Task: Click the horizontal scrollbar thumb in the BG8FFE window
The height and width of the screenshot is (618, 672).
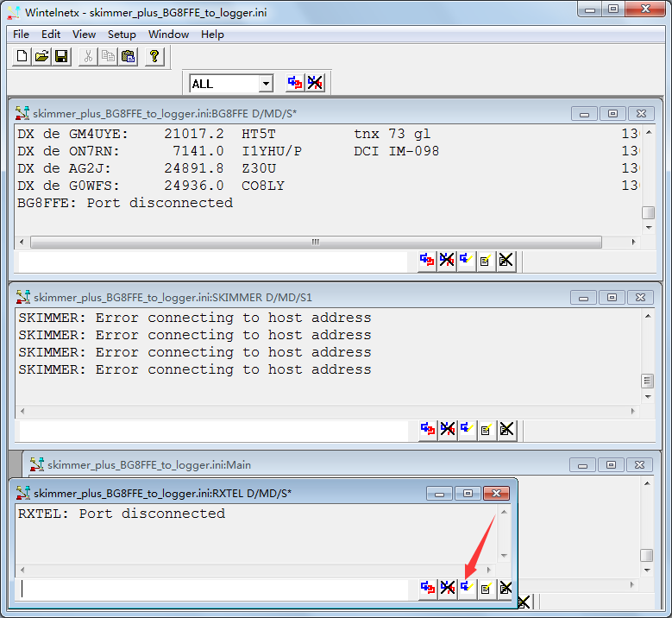Action: 316,242
